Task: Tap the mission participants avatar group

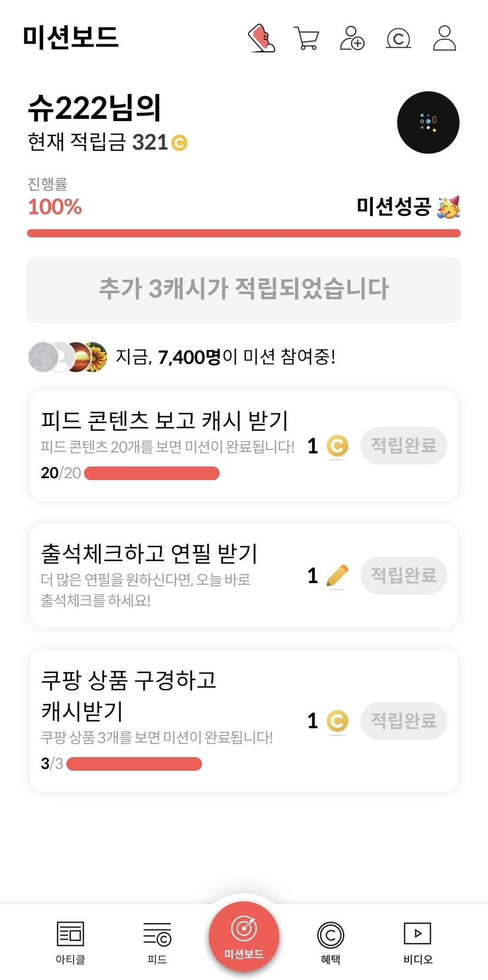Action: (68, 356)
